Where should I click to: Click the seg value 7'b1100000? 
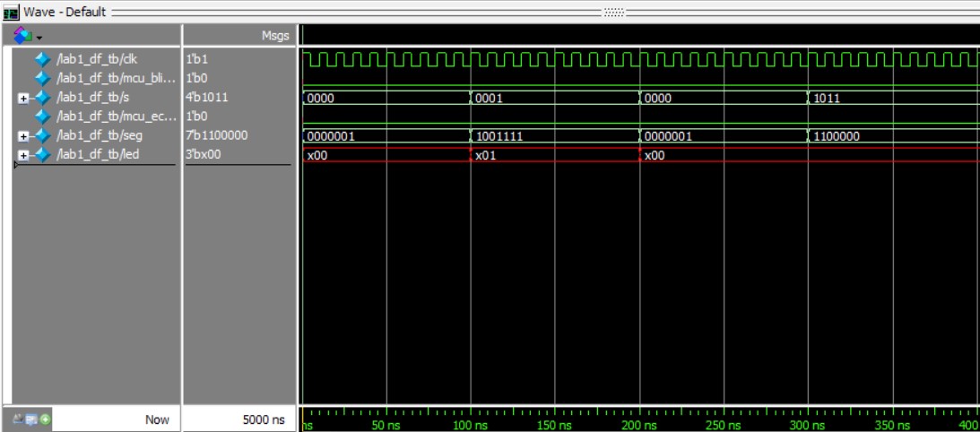(216, 135)
